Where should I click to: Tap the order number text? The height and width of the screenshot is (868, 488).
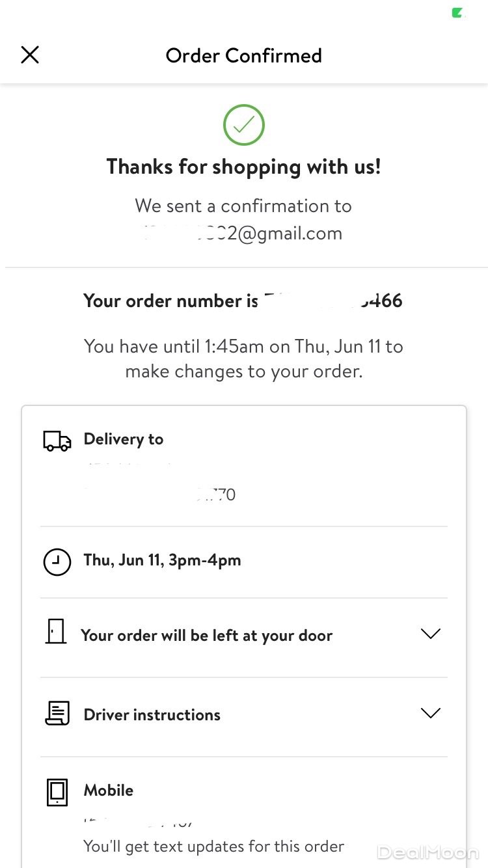click(x=243, y=301)
